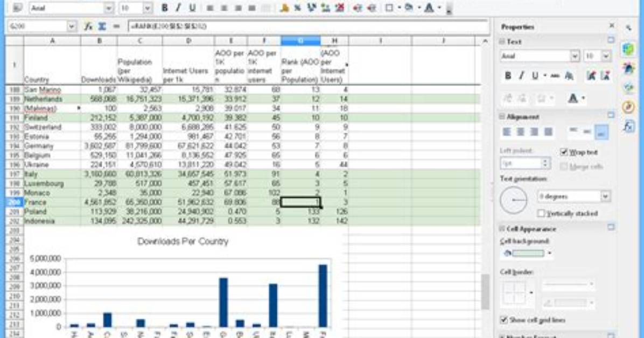The image size is (644, 338).
Task: Collapse the Text section in sidebar
Action: coord(502,41)
